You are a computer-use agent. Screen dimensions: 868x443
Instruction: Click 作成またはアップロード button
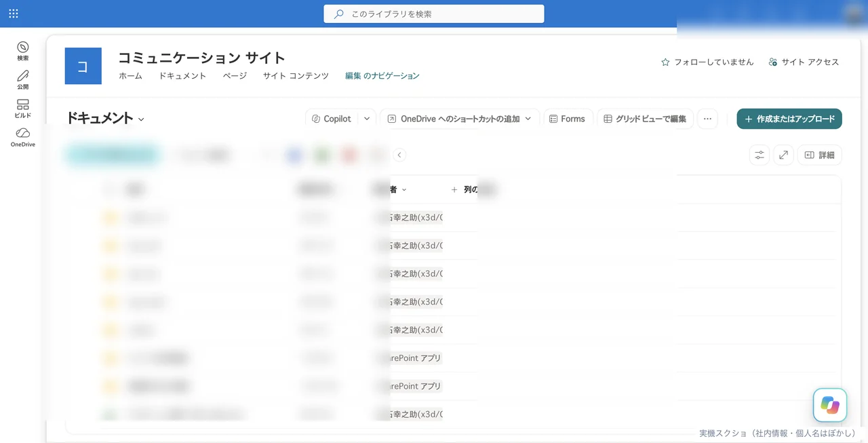[x=789, y=119]
